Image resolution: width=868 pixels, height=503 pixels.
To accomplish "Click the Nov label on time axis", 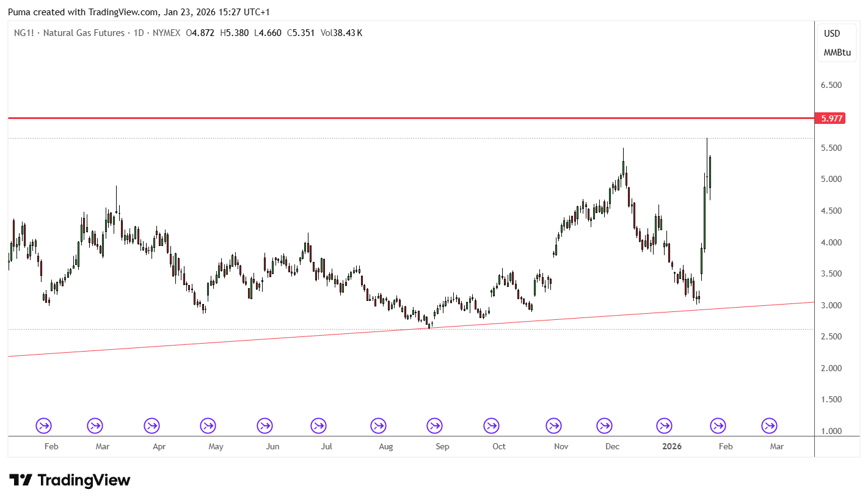I will click(561, 446).
